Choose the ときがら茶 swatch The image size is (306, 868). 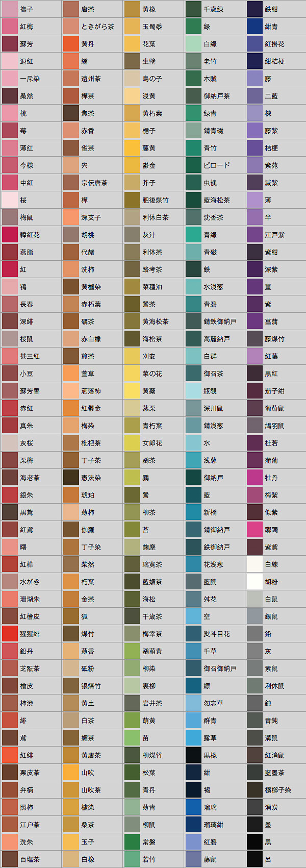click(x=71, y=27)
